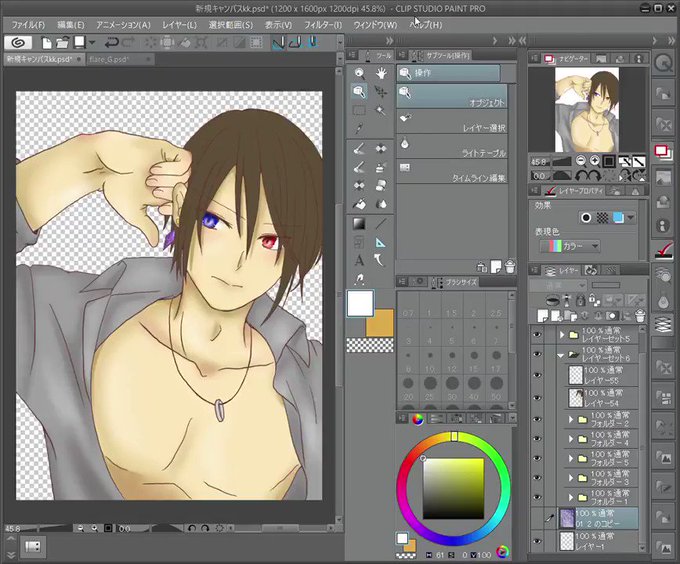Collapse the レイヤーセット6 folder

(561, 355)
